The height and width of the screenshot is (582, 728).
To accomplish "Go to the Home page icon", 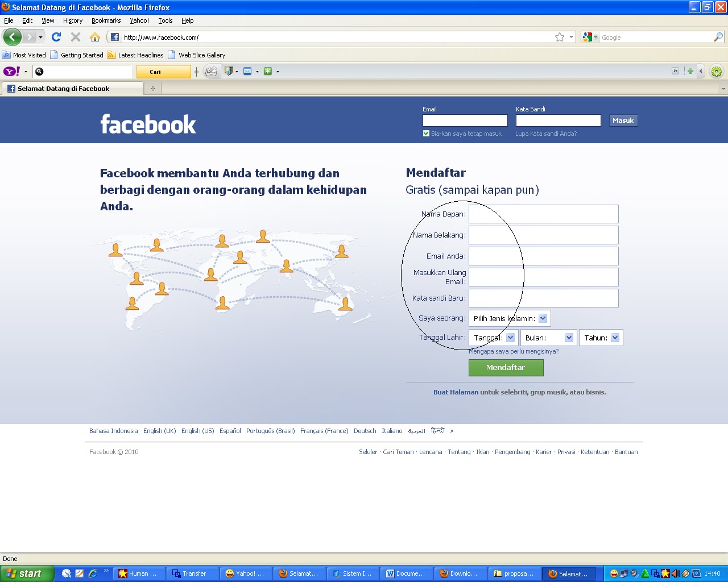I will point(95,37).
